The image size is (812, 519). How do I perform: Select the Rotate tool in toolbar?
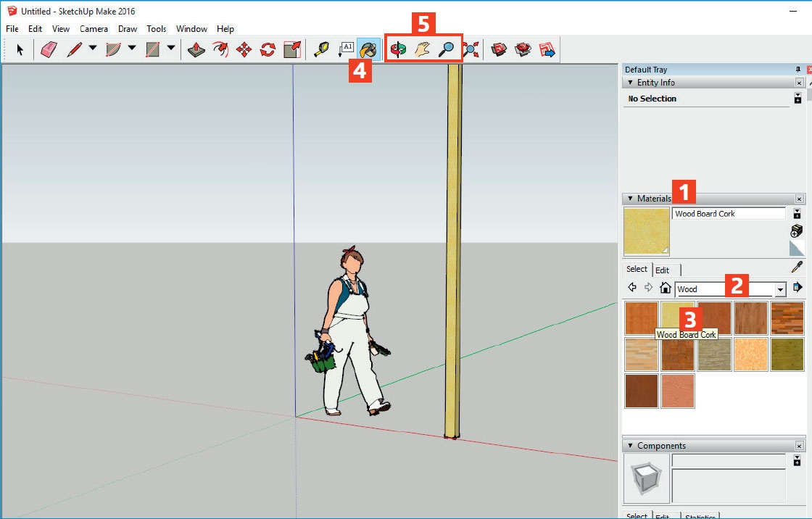[x=268, y=49]
